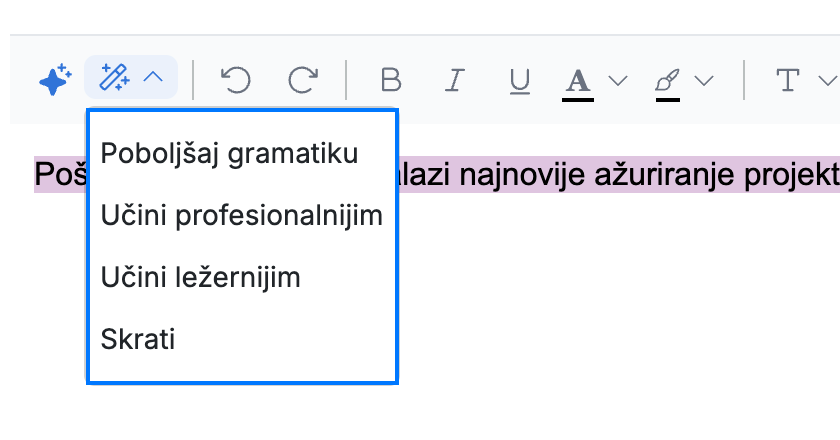The image size is (840, 440).
Task: Open the highlight color dropdown arrow
Action: tap(704, 80)
